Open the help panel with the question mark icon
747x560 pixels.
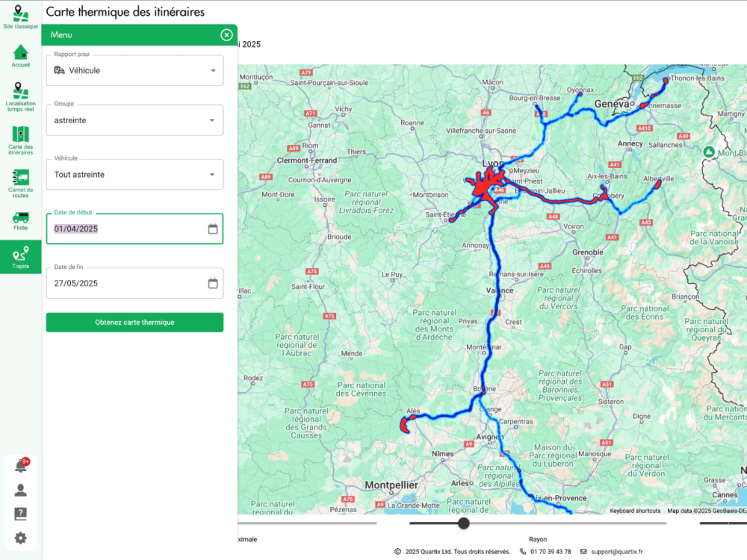(x=20, y=514)
